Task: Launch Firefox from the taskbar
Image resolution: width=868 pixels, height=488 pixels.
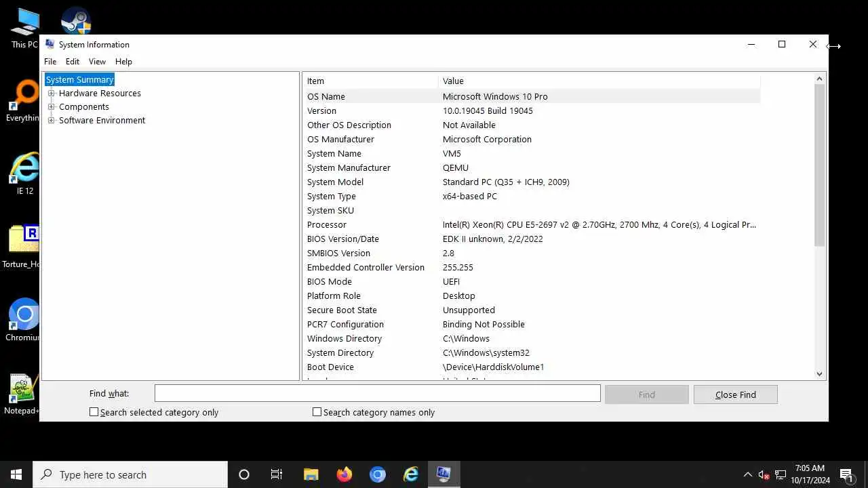Action: click(344, 474)
